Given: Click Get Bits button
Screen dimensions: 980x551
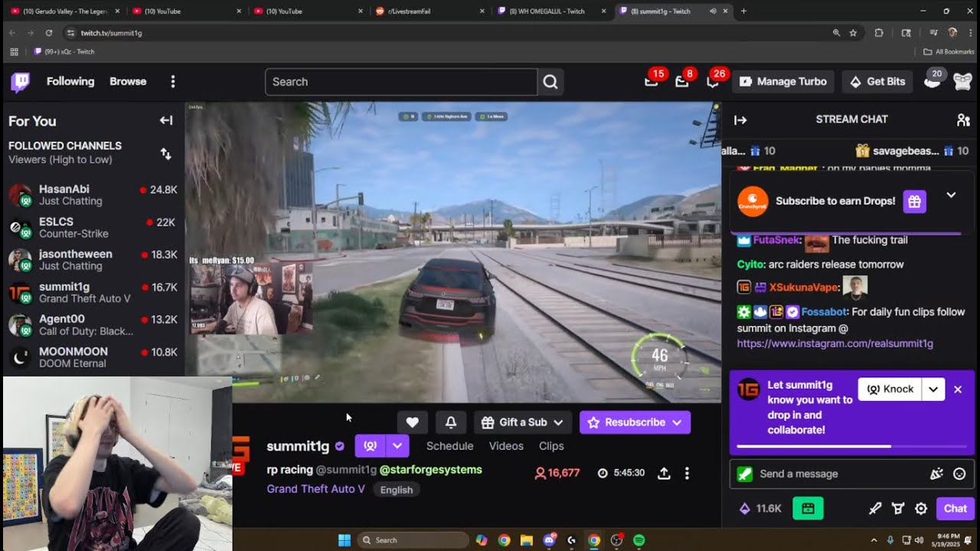Looking at the screenshot, I should coord(878,82).
